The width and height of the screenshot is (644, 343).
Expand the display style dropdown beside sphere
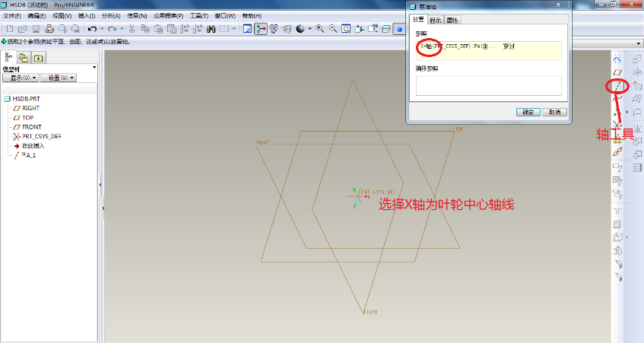(309, 29)
